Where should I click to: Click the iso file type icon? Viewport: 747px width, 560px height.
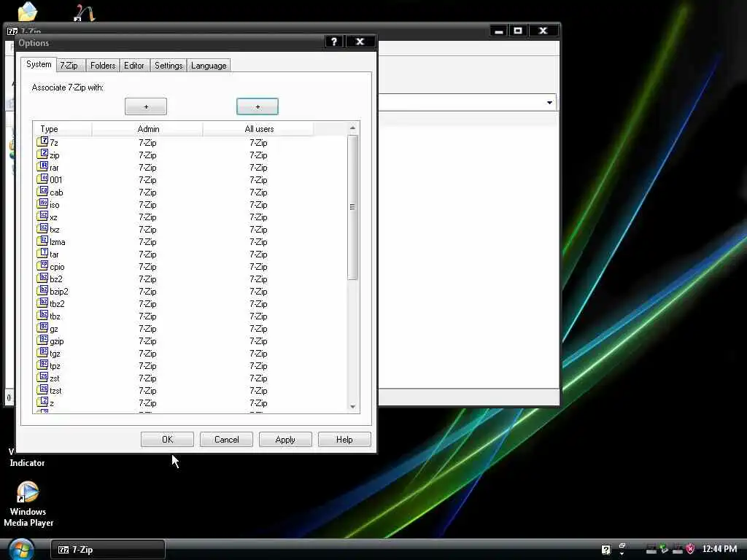(x=42, y=204)
